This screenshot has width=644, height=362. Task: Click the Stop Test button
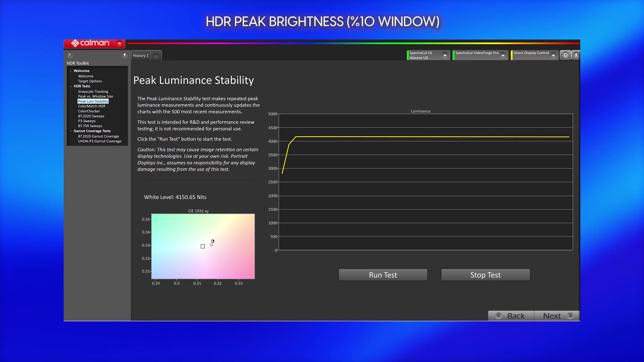pyautogui.click(x=486, y=275)
